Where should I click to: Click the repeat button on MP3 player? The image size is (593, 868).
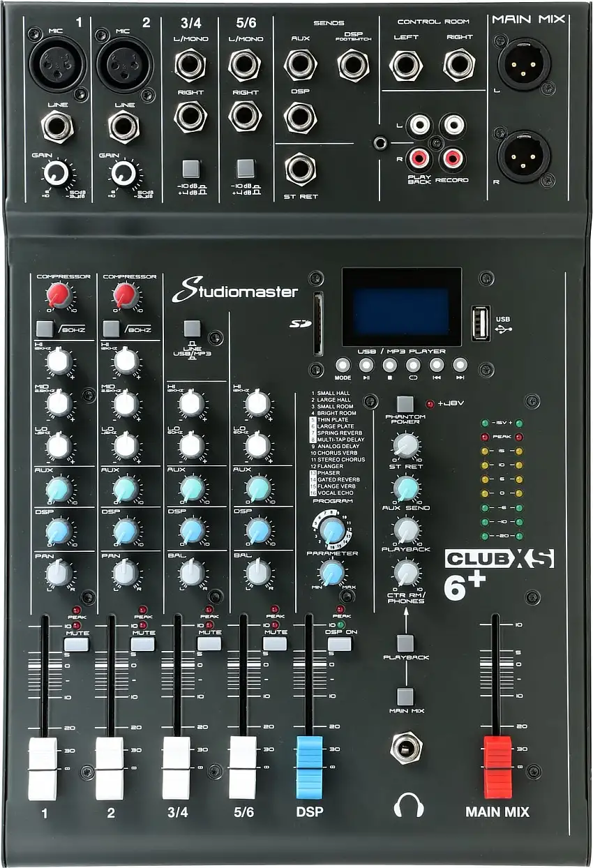tap(413, 364)
